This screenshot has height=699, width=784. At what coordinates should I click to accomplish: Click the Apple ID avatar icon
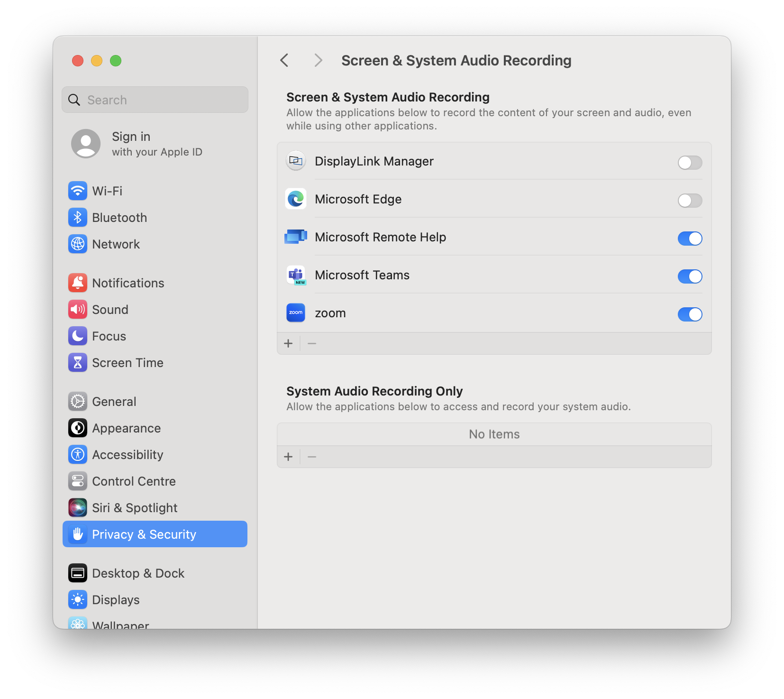86,144
